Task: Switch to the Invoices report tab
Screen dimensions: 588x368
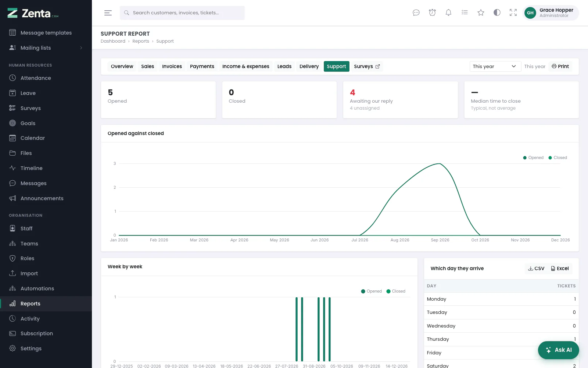Action: 172,67
